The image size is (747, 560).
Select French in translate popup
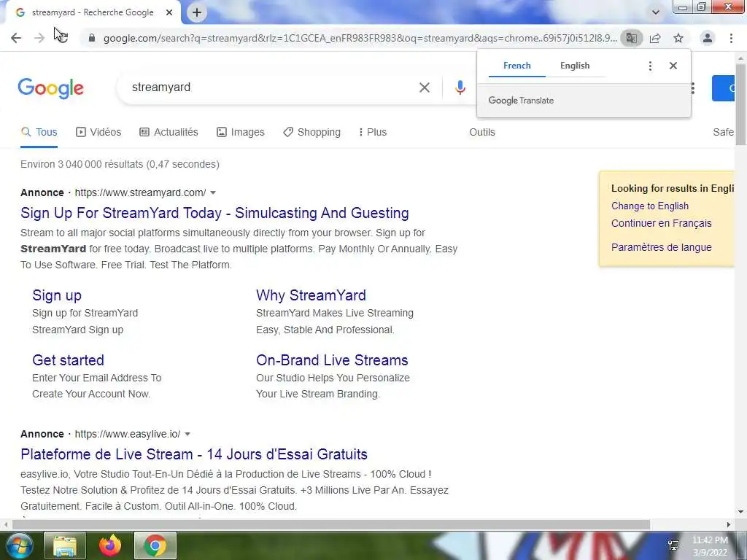tap(517, 66)
